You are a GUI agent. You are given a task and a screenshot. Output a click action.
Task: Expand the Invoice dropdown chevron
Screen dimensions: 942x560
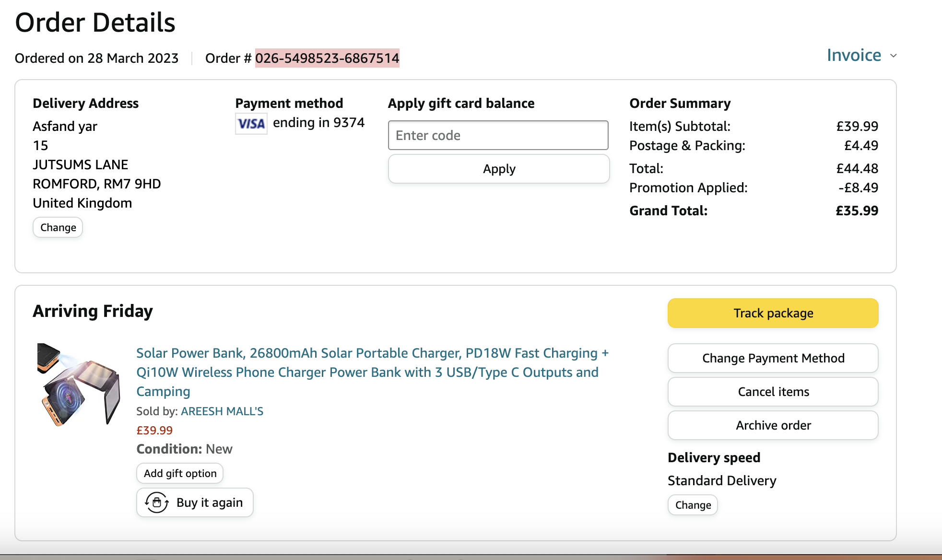(x=894, y=56)
